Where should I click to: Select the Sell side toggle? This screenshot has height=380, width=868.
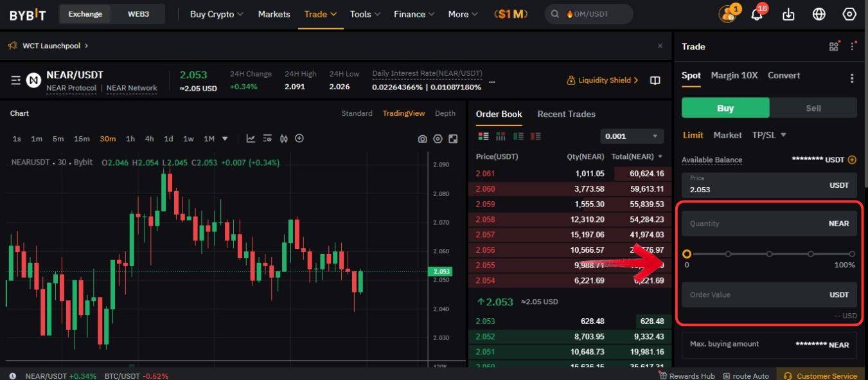(813, 108)
